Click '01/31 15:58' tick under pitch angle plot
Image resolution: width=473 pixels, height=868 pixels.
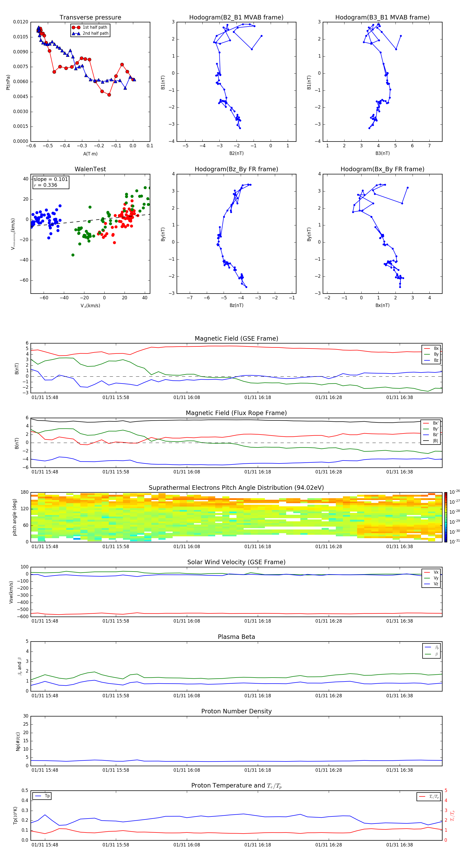coord(116,546)
